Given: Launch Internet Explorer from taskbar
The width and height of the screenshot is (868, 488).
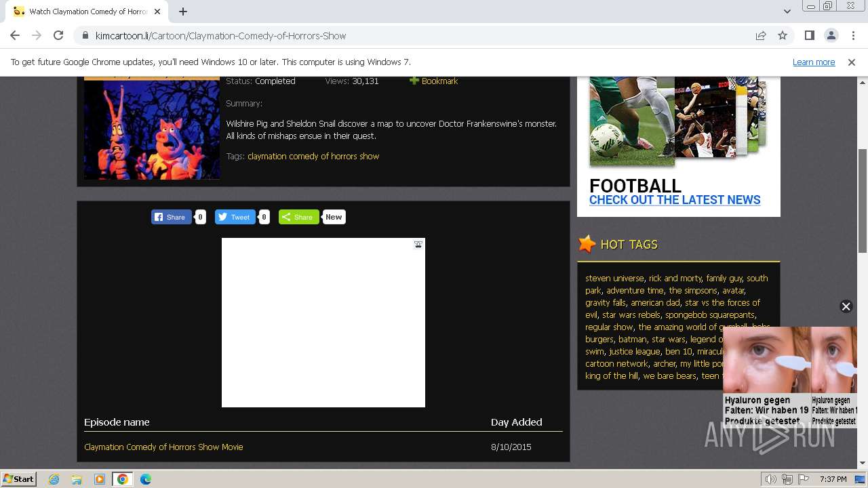Looking at the screenshot, I should pyautogui.click(x=54, y=479).
